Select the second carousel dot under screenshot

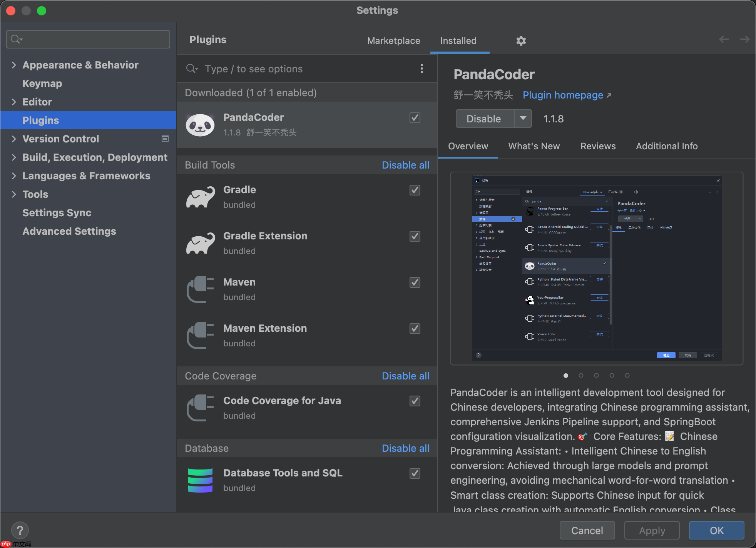point(581,376)
